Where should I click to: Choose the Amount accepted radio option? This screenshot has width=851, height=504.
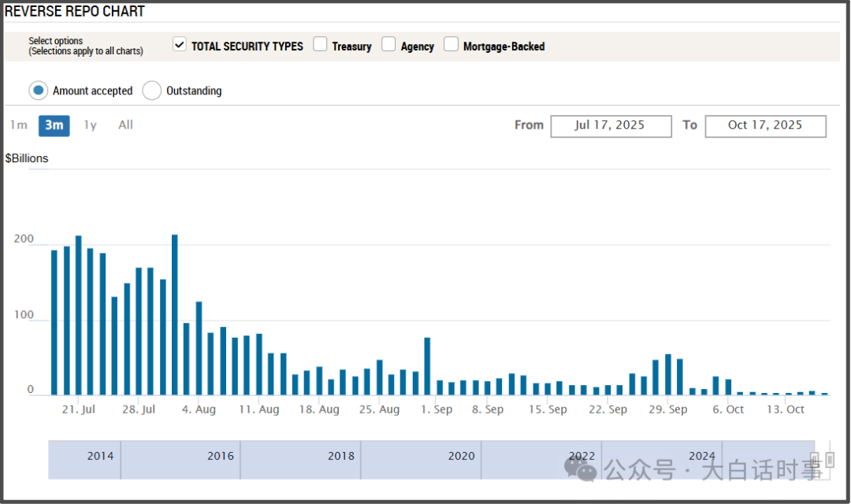39,91
